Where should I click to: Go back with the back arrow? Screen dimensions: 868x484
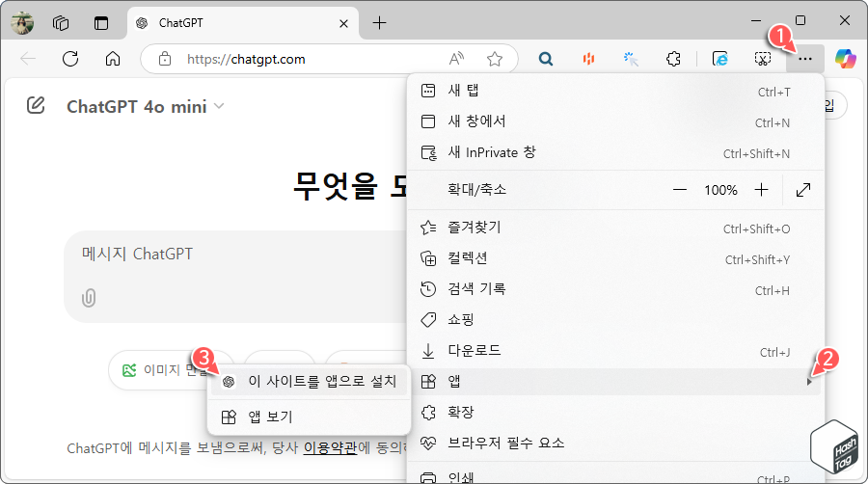pyautogui.click(x=28, y=59)
